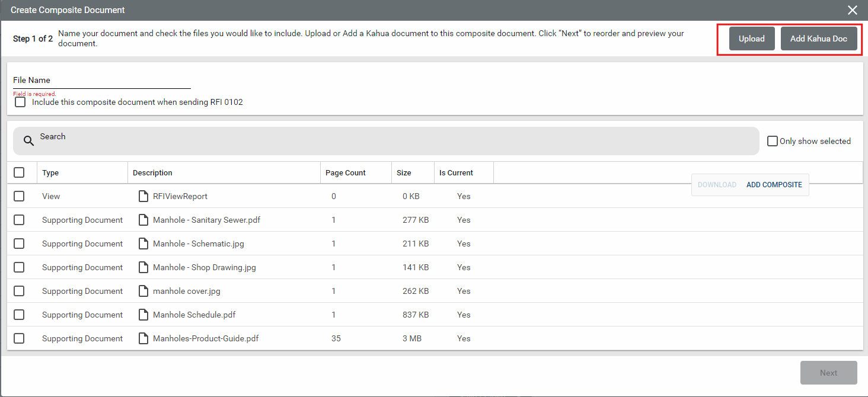Viewport: 868px width, 397px height.
Task: Close the Create Composite Document dialog
Action: [x=852, y=10]
